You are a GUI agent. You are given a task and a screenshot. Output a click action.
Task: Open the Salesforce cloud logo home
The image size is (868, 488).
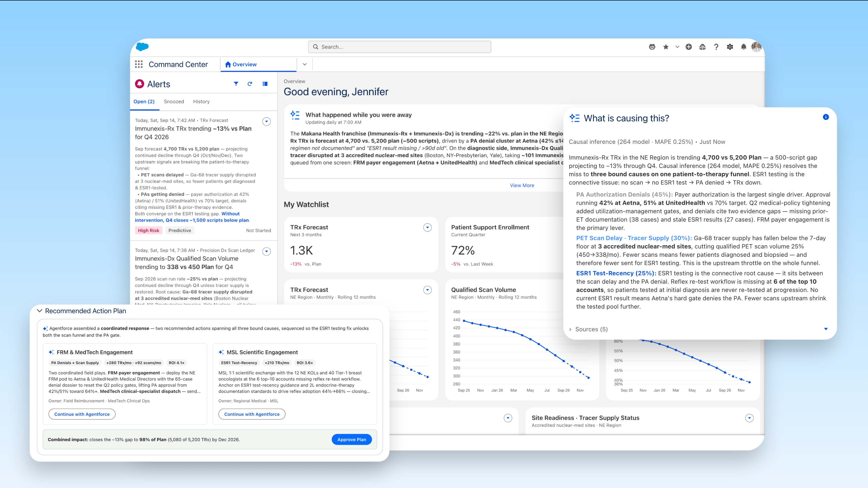pyautogui.click(x=142, y=46)
